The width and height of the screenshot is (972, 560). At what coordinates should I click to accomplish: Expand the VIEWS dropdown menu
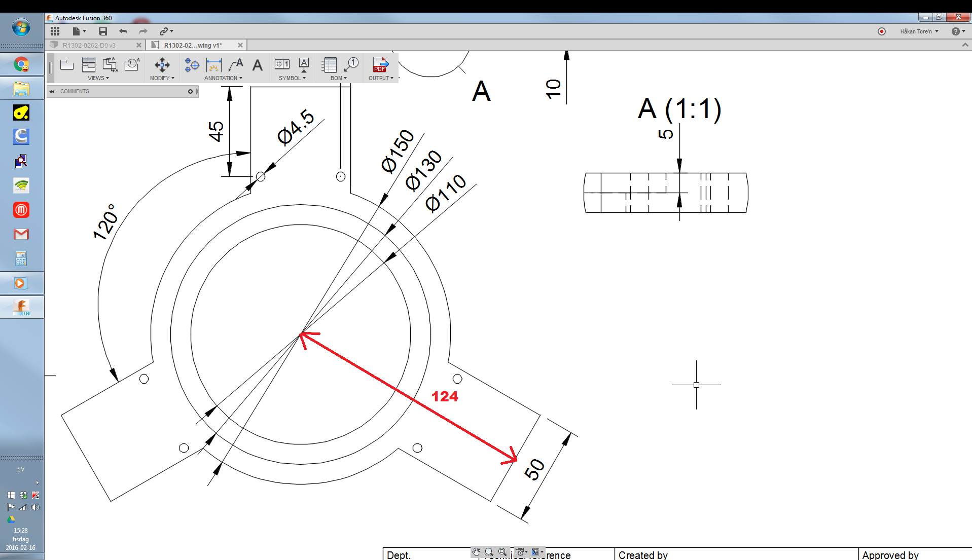tap(98, 78)
